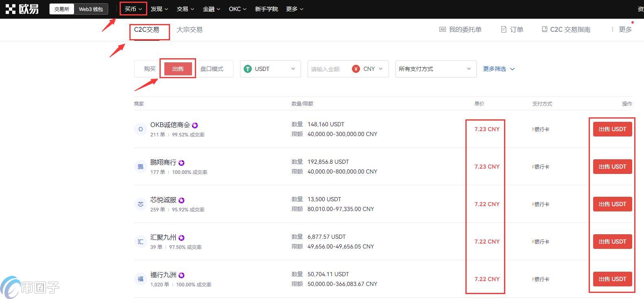
Task: Open the top nav 更多 menu
Action: click(x=295, y=9)
